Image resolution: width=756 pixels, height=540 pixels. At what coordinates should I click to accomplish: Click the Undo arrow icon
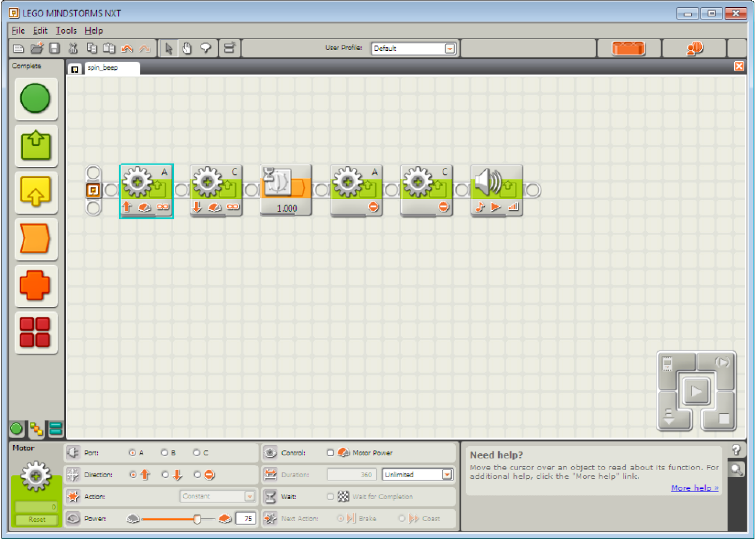pos(127,49)
